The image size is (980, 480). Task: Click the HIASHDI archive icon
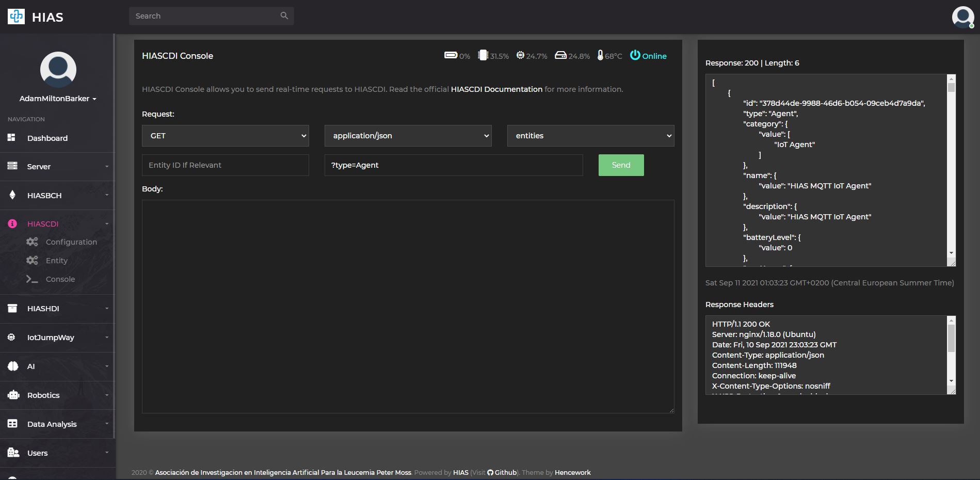coord(12,308)
